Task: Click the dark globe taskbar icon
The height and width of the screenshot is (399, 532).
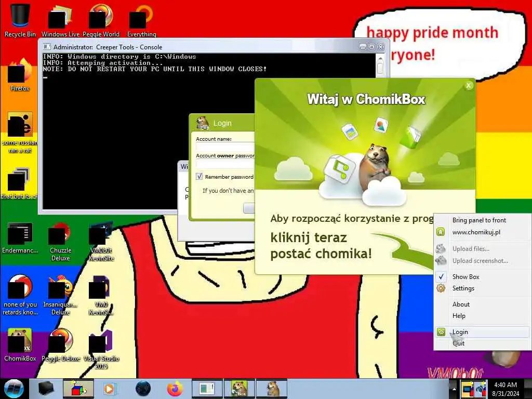Action: coord(143,389)
